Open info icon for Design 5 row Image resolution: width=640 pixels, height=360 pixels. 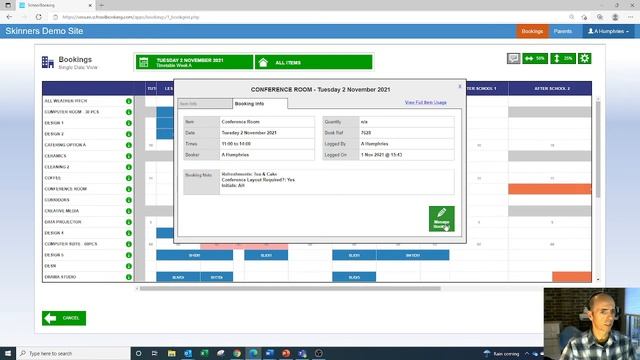tap(129, 255)
